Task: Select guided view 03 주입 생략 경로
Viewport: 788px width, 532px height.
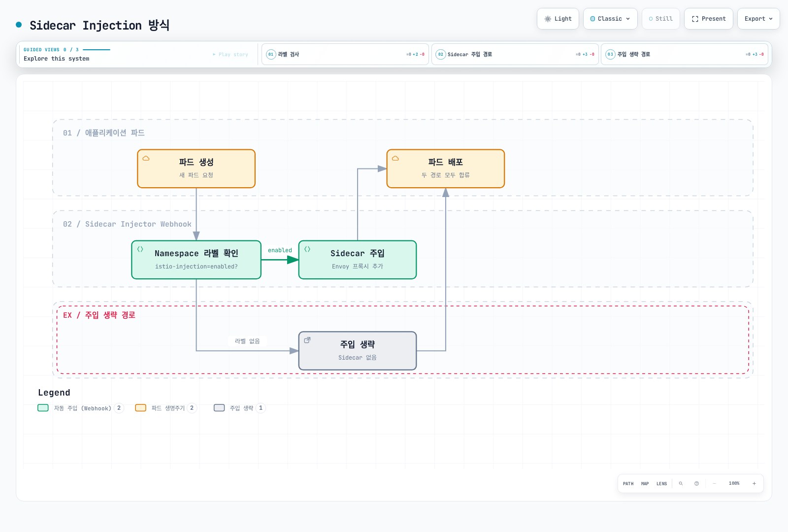Action: pos(685,54)
